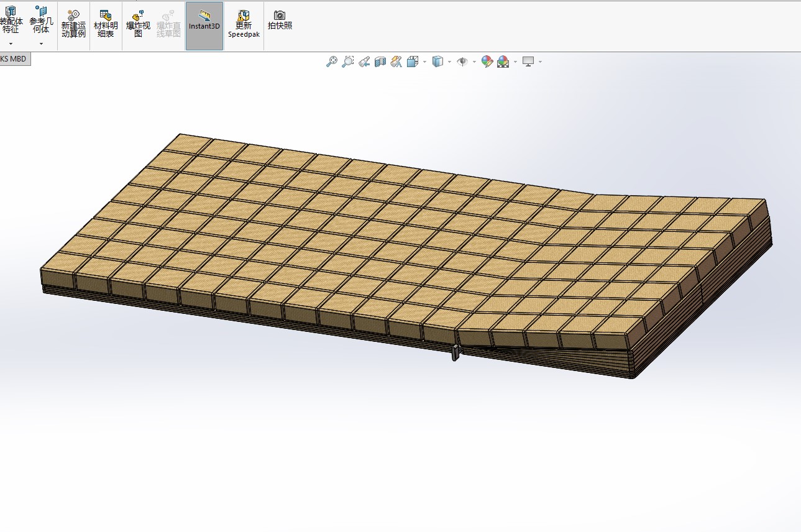The width and height of the screenshot is (801, 532).
Task: Click Previous View icon
Action: coord(364,62)
